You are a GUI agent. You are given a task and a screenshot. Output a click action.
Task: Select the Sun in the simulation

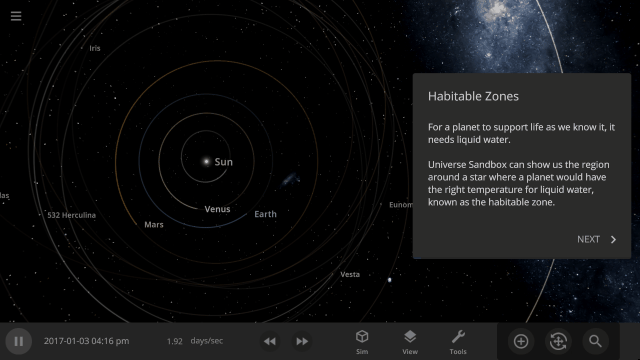[x=207, y=162]
